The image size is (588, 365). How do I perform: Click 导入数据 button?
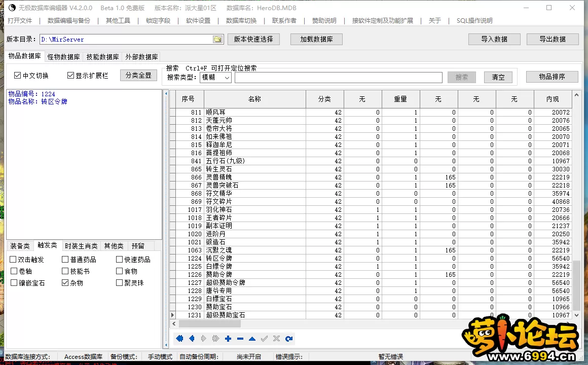tap(494, 39)
